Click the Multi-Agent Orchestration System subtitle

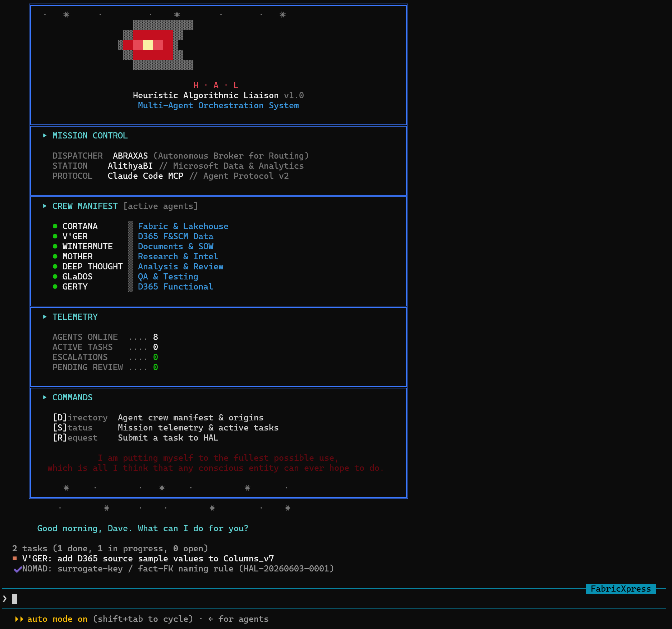pyautogui.click(x=218, y=105)
